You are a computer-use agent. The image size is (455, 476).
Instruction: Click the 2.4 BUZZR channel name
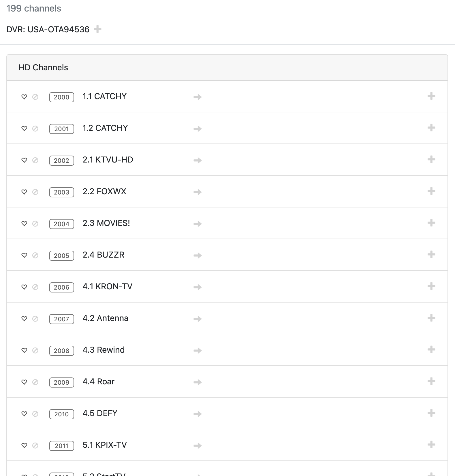click(103, 255)
